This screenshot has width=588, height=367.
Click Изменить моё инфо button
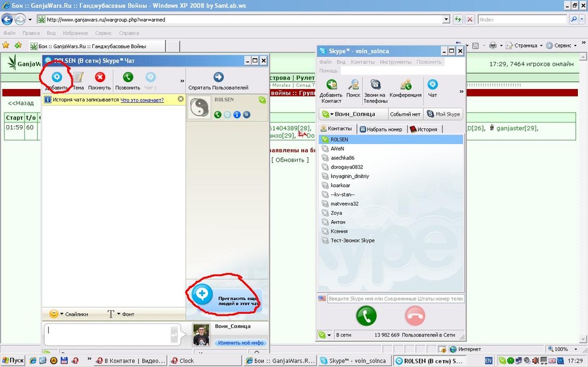[x=241, y=342]
